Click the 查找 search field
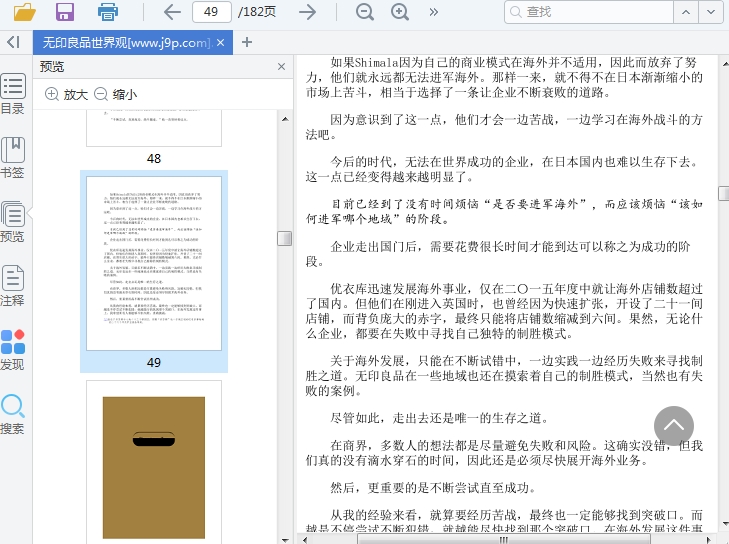Viewport: 729px width, 544px height. (x=589, y=12)
